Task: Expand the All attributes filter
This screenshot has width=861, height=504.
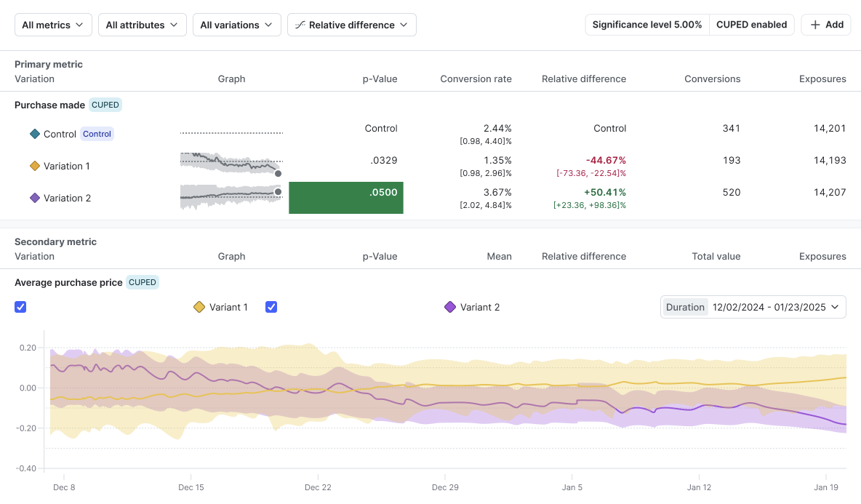Action: click(x=142, y=25)
